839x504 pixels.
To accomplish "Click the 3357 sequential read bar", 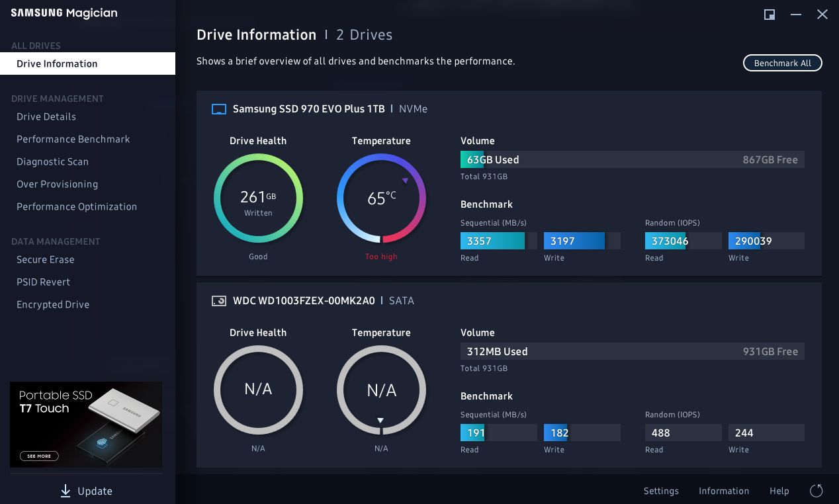I will [499, 241].
